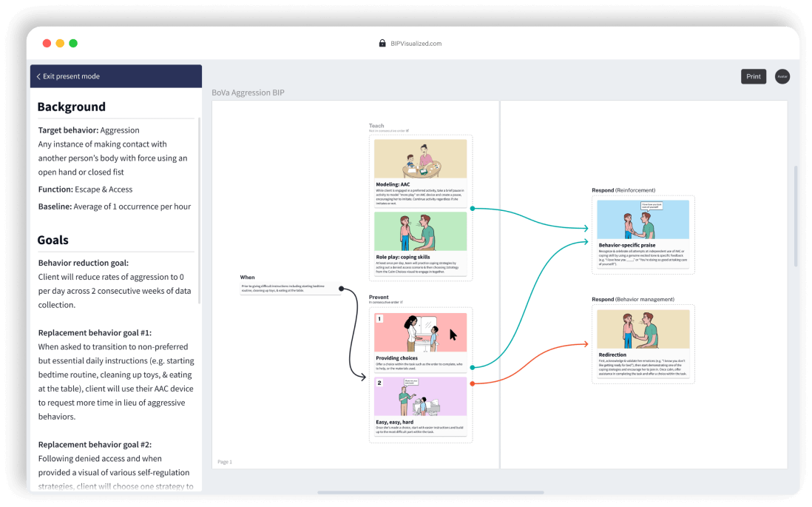Screen dimensions: 812x507
Task: Click the lock icon in the address bar
Action: pyautogui.click(x=382, y=43)
